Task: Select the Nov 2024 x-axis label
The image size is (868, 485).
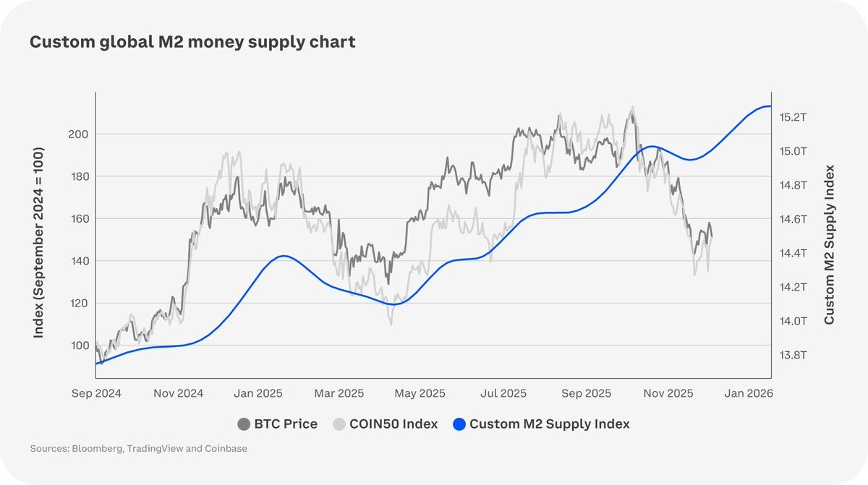Action: pos(178,393)
